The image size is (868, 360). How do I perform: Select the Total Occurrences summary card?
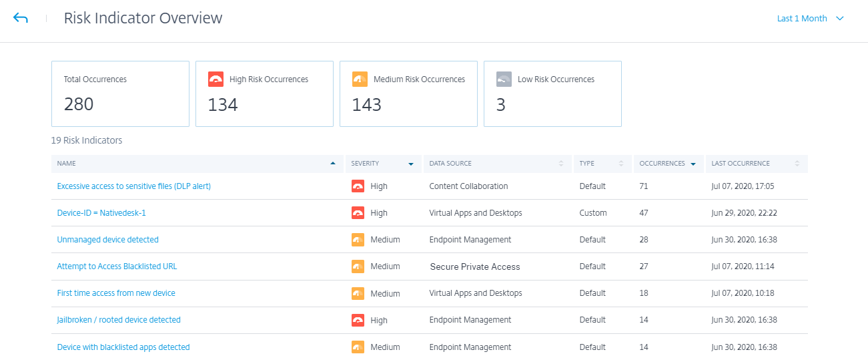[120, 94]
